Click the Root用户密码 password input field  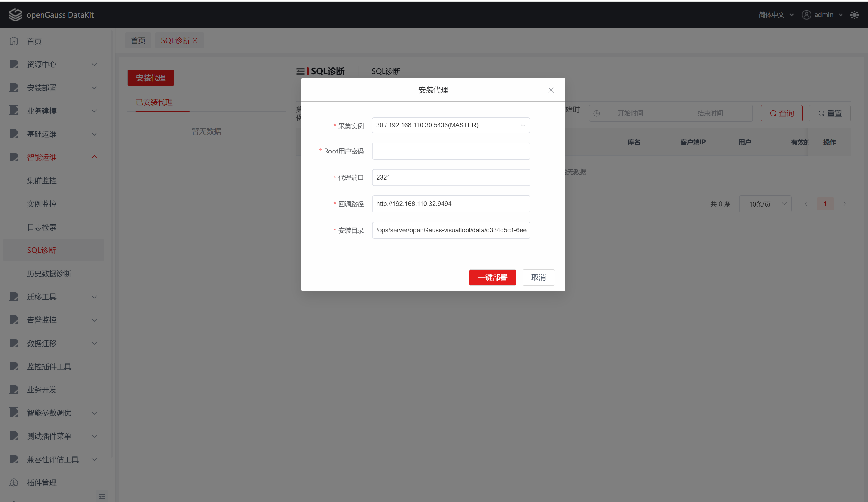450,151
